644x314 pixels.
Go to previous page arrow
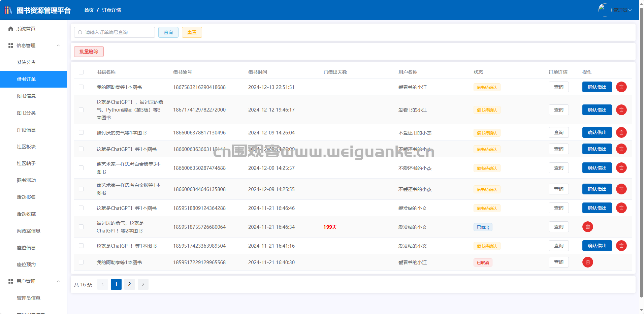103,284
